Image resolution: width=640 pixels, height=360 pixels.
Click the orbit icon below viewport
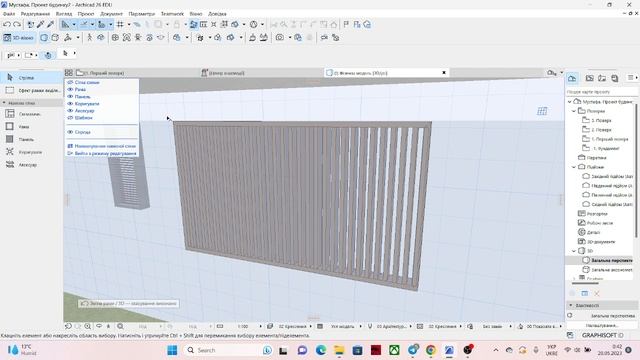click(99, 326)
